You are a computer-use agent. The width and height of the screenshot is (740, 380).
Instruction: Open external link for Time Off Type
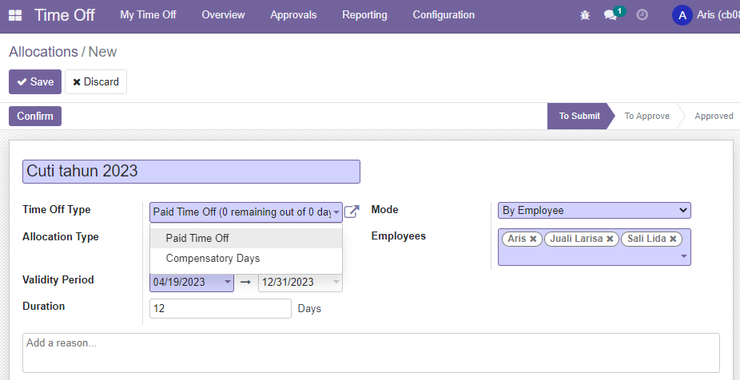coord(352,211)
